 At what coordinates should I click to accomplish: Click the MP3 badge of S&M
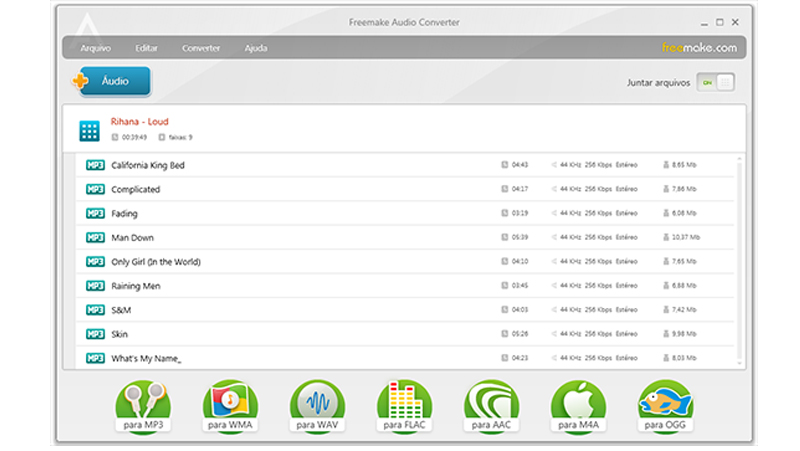pos(95,310)
